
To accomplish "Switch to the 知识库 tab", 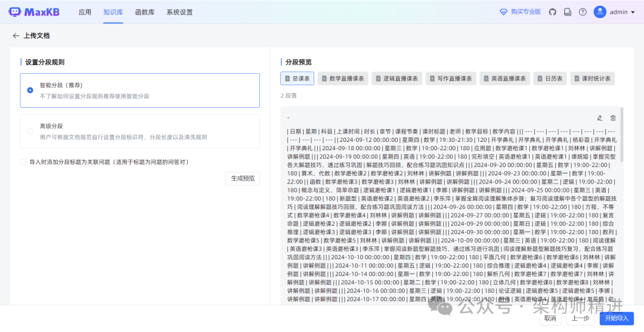I will pyautogui.click(x=113, y=12).
